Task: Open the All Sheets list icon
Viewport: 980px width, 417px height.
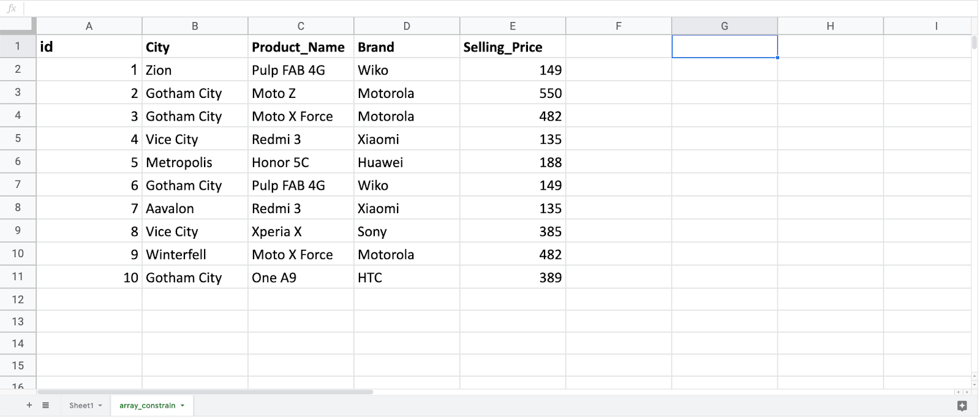Action: [x=45, y=405]
